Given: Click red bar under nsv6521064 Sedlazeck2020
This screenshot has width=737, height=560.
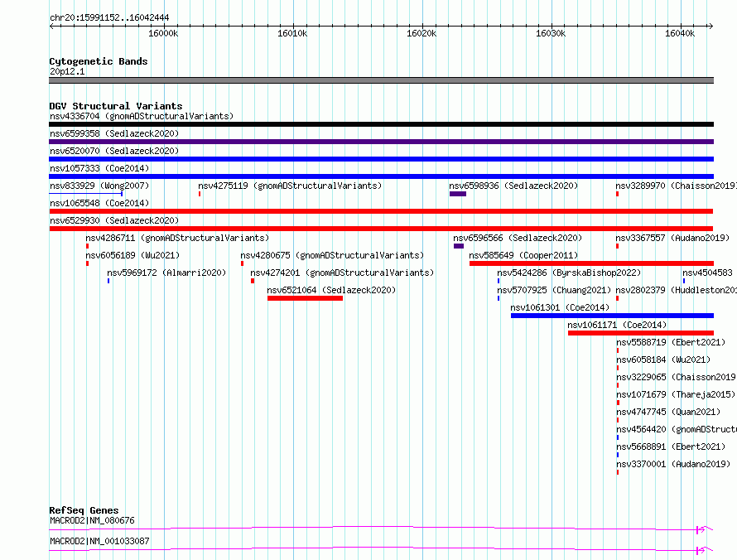Looking at the screenshot, I should click(305, 298).
